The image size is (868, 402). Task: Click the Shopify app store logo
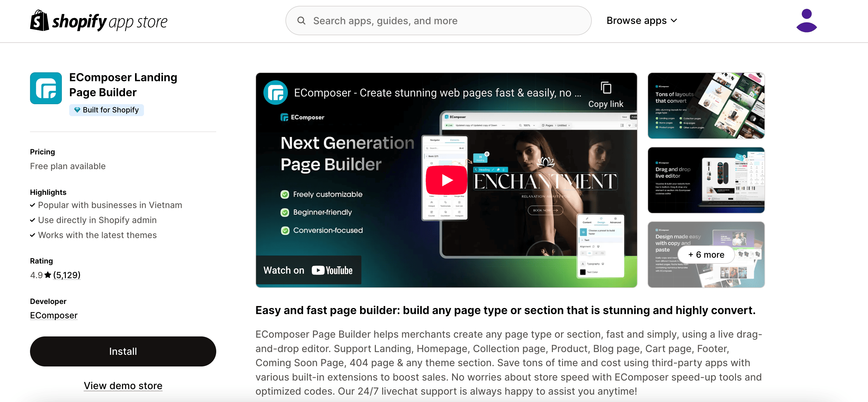[98, 21]
